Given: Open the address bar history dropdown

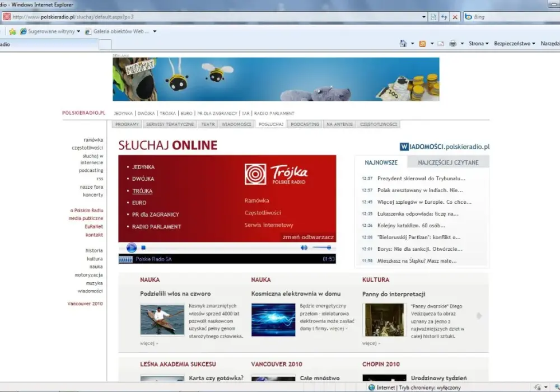Looking at the screenshot, I should (x=424, y=17).
